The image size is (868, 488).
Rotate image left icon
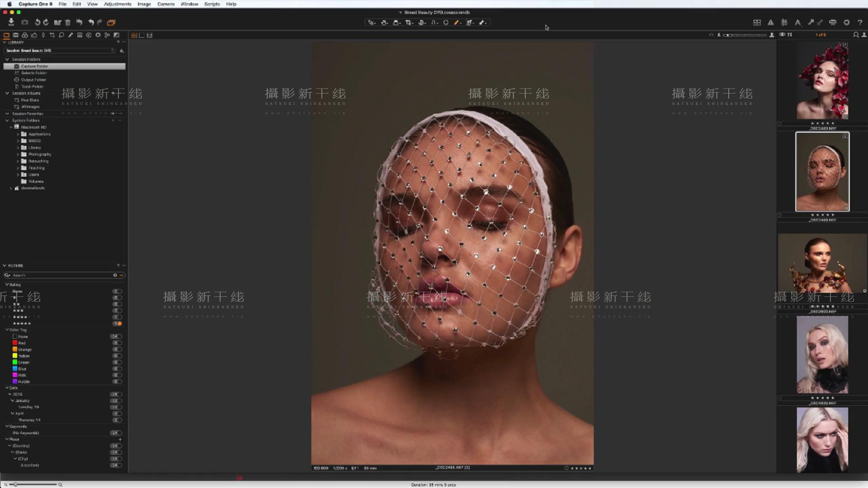pyautogui.click(x=38, y=22)
